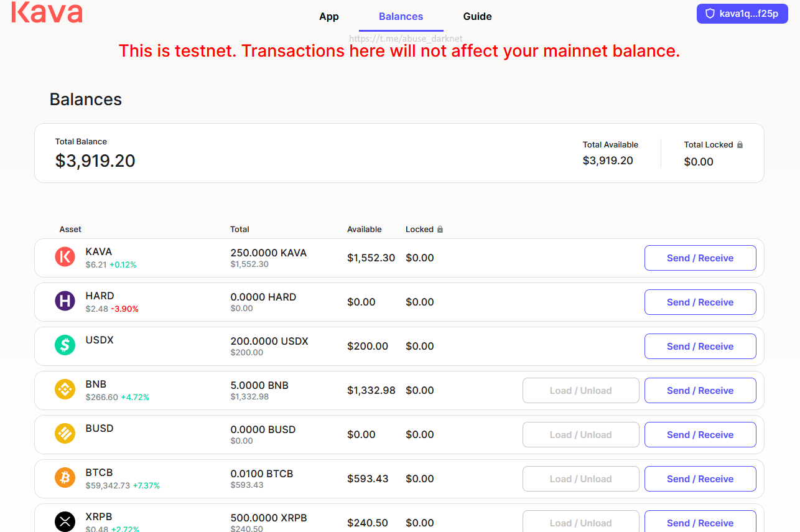
Task: Click the BNB asset icon
Action: (x=65, y=390)
